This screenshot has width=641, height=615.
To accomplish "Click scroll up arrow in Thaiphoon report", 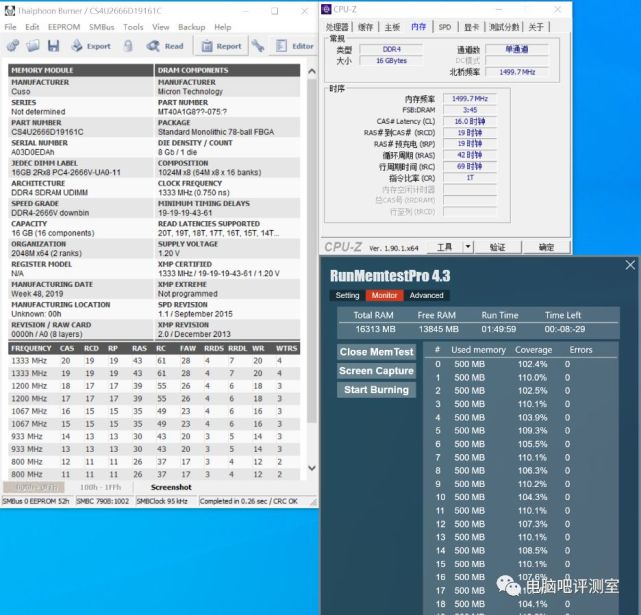I will [312, 71].
